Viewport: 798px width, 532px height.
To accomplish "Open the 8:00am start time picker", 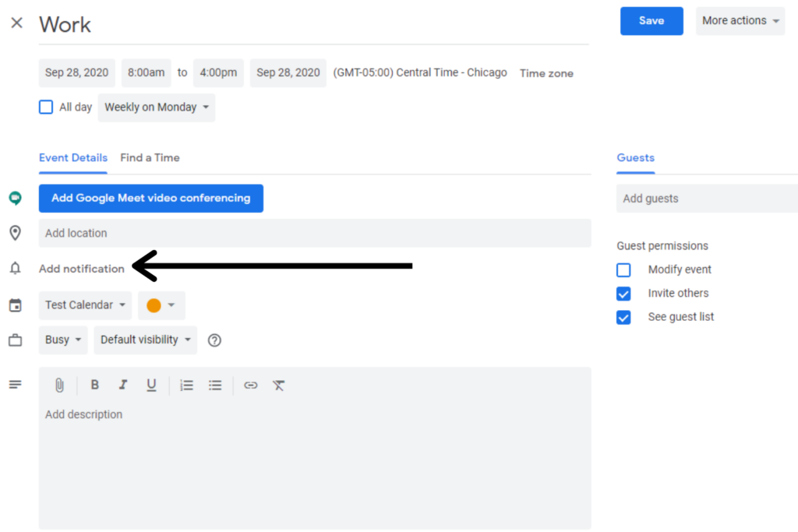I will 146,72.
